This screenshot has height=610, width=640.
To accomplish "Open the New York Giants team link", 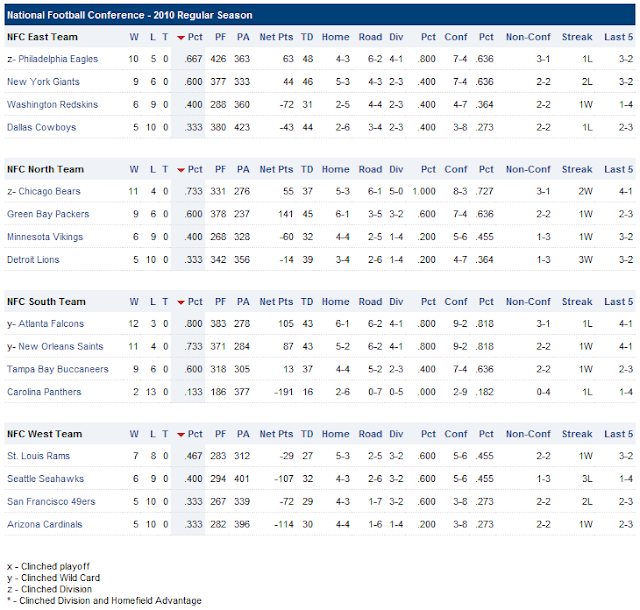I will pos(43,82).
